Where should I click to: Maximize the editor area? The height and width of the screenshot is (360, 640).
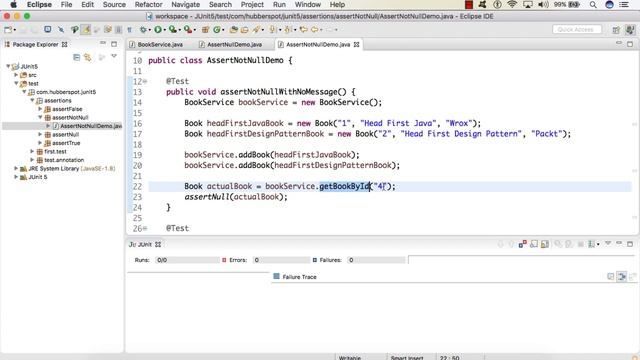[x=630, y=43]
